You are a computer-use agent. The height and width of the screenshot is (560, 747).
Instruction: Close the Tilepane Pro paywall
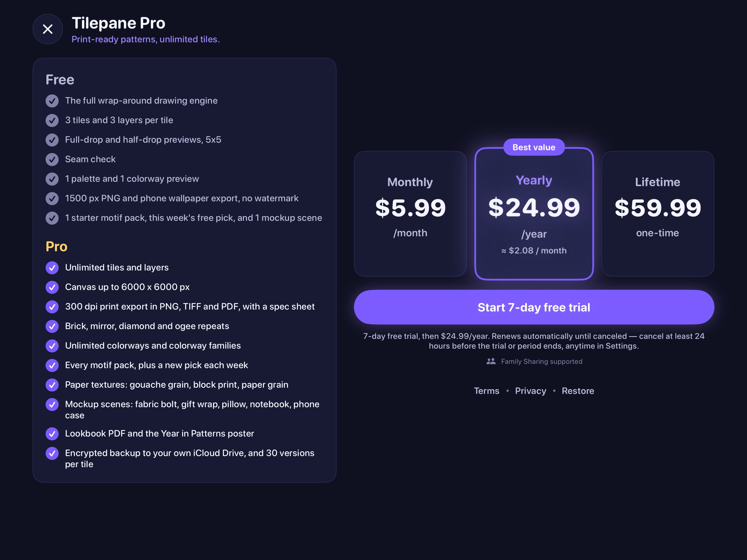(48, 29)
